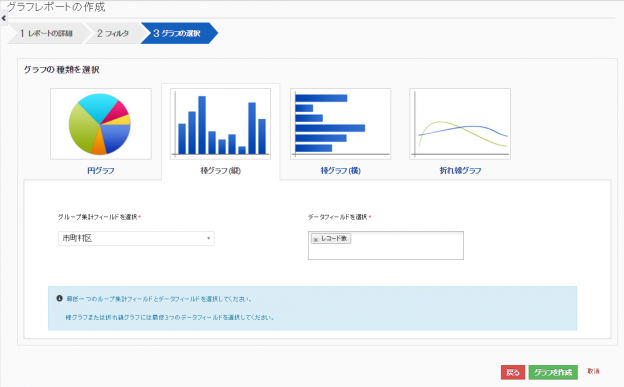This screenshot has width=624, height=387.
Task: Choose the pie chart thumbnail
Action: coord(101,124)
